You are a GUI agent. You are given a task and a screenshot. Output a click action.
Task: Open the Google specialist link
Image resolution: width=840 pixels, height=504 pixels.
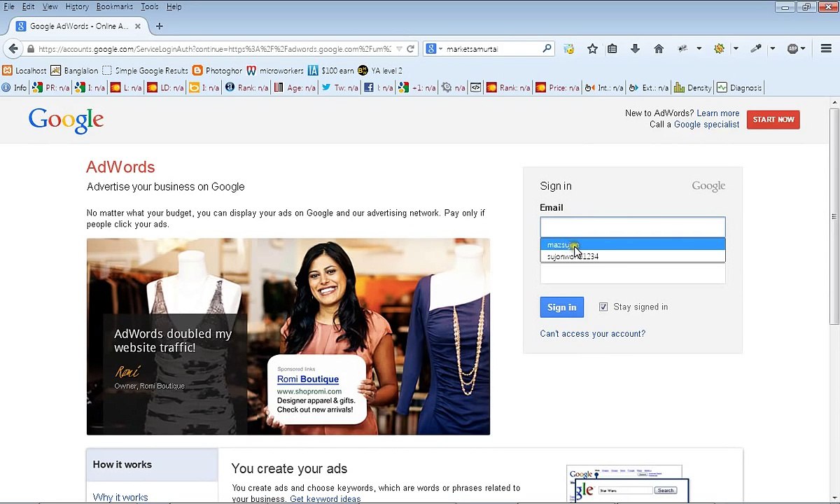click(x=706, y=124)
